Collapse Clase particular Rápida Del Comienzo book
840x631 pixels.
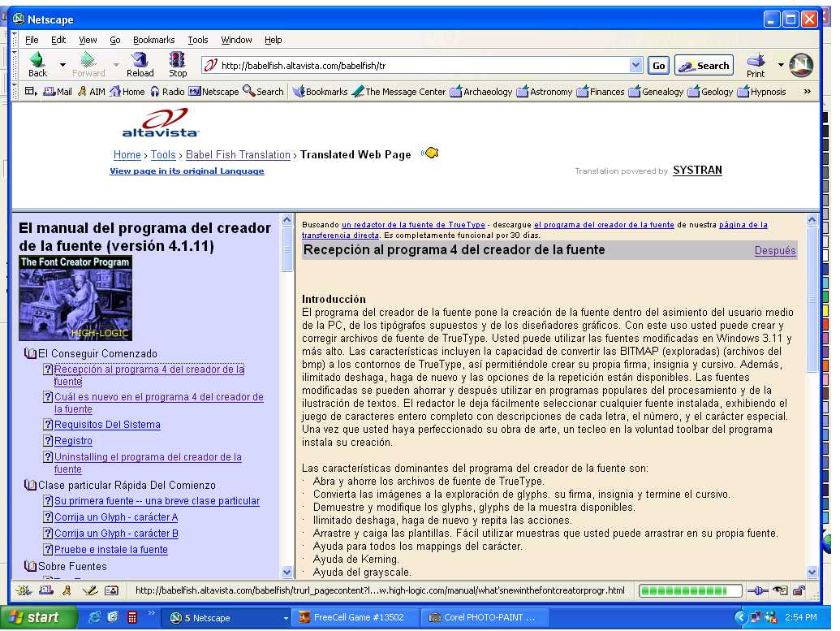click(30, 485)
